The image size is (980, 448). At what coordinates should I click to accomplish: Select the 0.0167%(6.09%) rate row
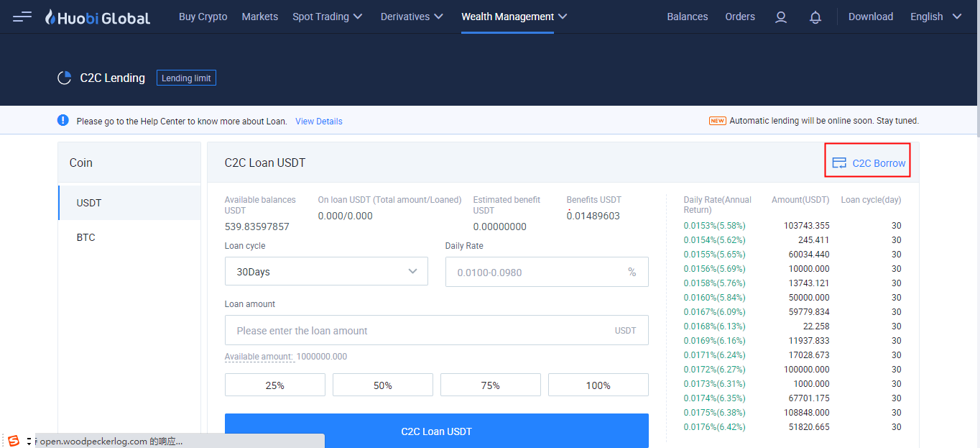point(792,312)
